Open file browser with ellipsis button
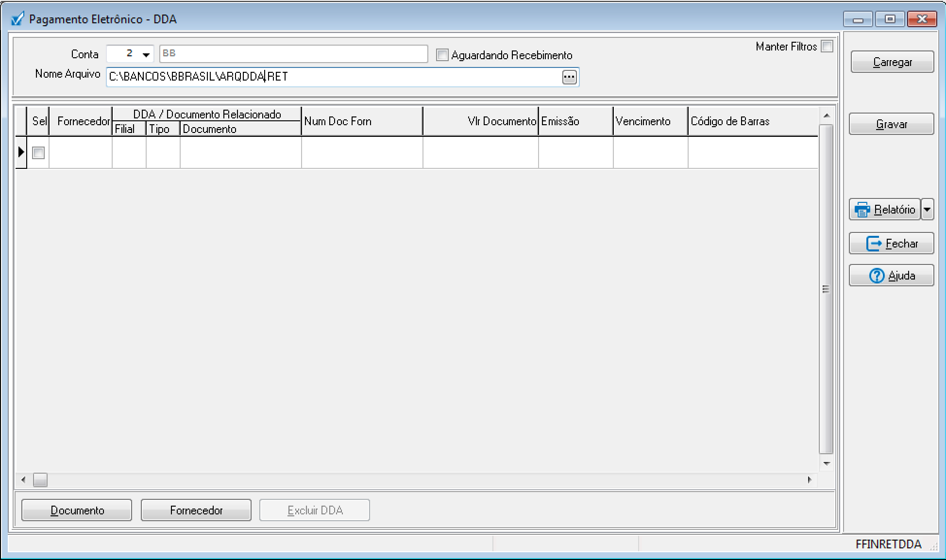 tap(569, 77)
